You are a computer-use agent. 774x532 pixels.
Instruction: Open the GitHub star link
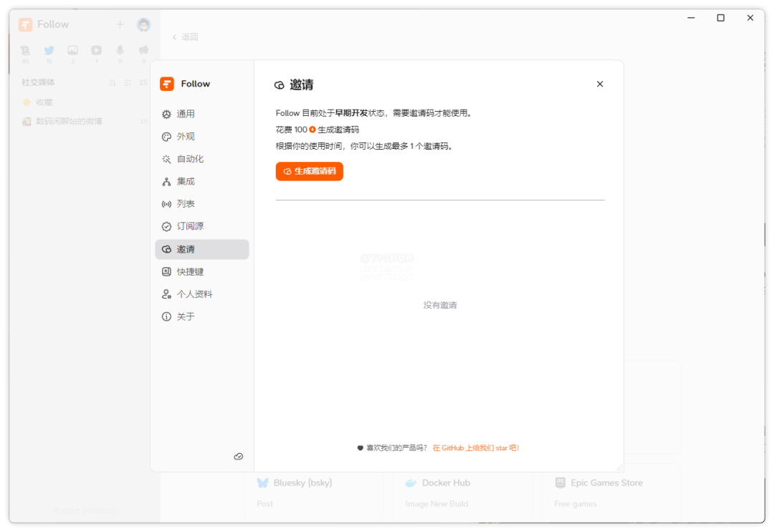(x=476, y=448)
